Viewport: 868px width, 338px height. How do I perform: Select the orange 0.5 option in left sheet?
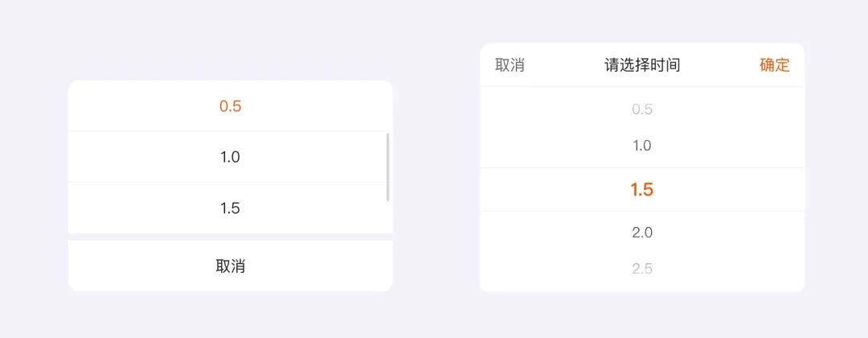tap(230, 106)
